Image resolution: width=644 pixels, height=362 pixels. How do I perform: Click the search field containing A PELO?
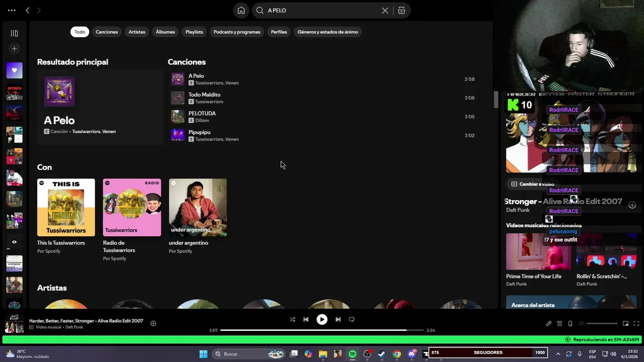pyautogui.click(x=323, y=11)
